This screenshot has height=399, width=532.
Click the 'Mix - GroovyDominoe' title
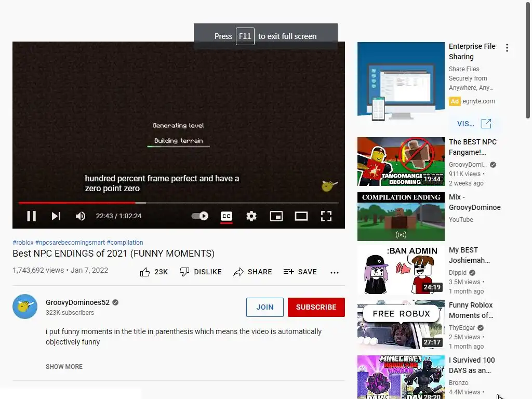(475, 202)
